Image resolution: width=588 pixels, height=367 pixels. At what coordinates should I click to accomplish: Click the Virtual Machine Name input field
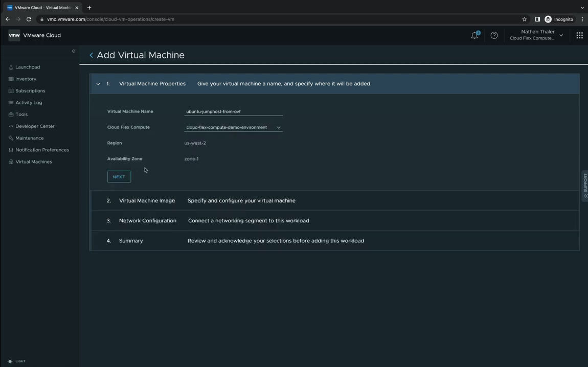(233, 111)
